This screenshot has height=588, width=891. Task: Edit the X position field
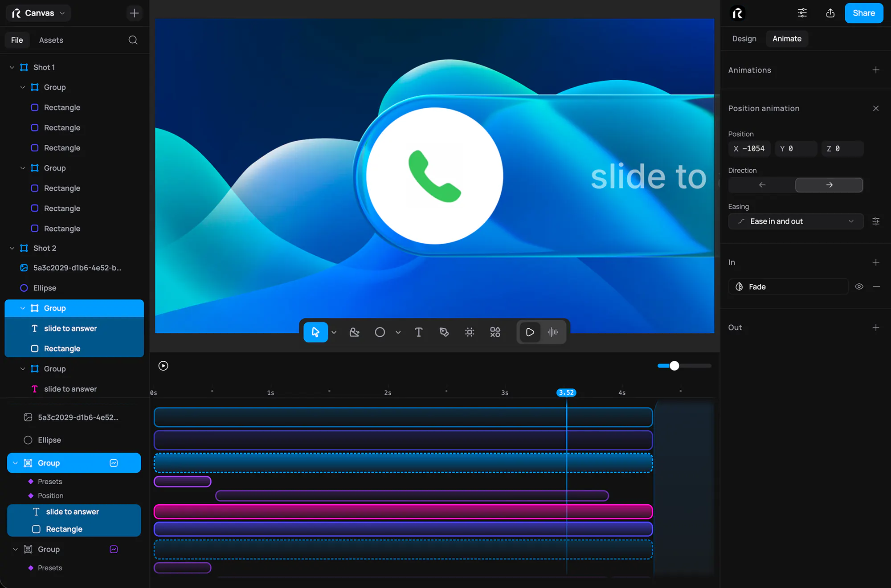coord(749,149)
